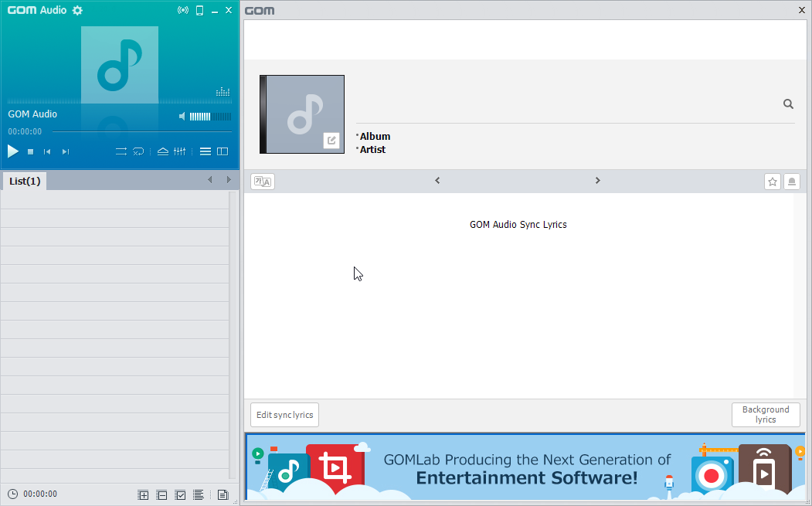Close the GOM Audio player window
The height and width of the screenshot is (506, 812).
[x=229, y=10]
